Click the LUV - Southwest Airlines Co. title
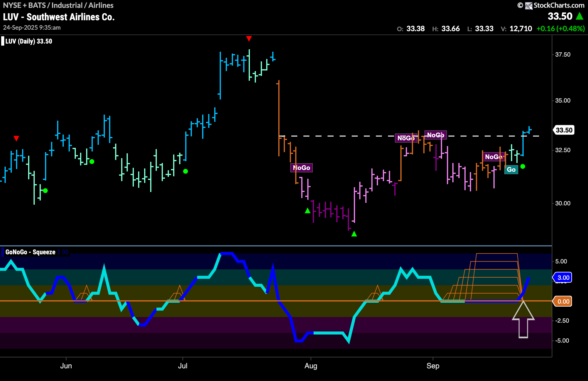The height and width of the screenshot is (381, 588). tap(59, 17)
